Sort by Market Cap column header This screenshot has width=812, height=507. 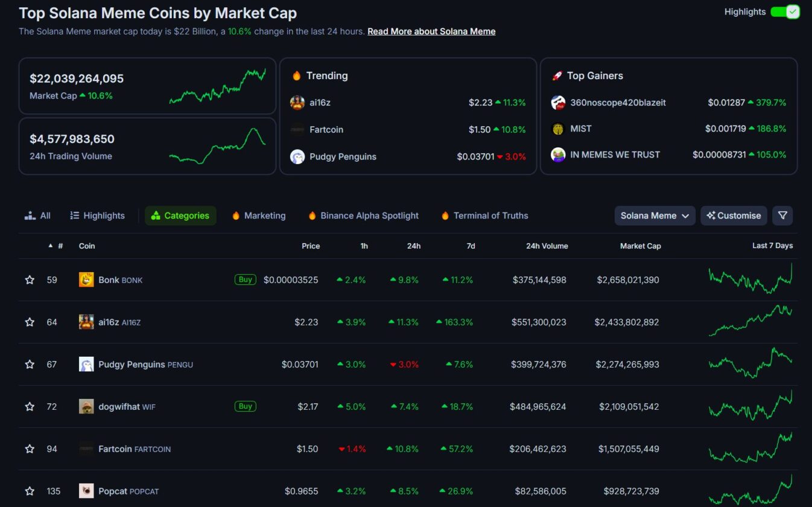641,246
